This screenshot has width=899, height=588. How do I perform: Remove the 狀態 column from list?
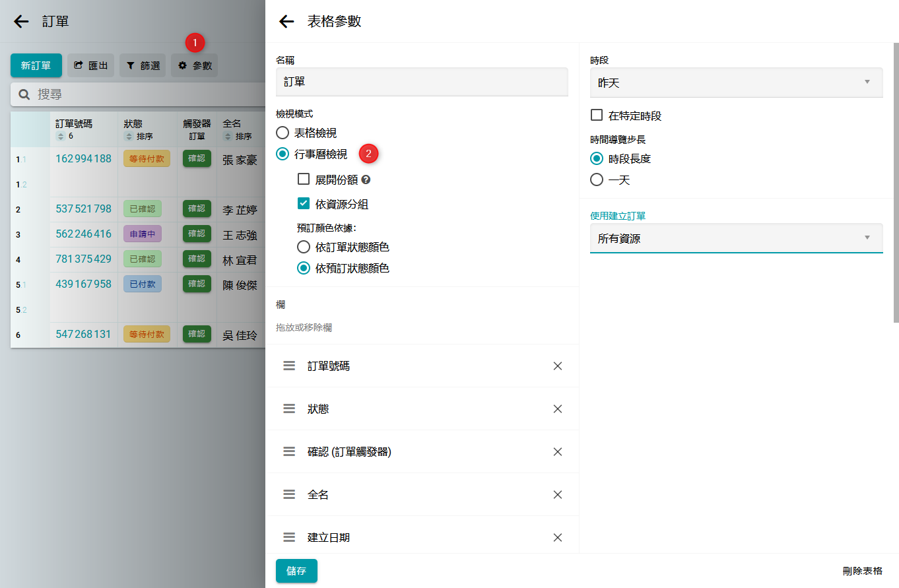click(x=558, y=409)
